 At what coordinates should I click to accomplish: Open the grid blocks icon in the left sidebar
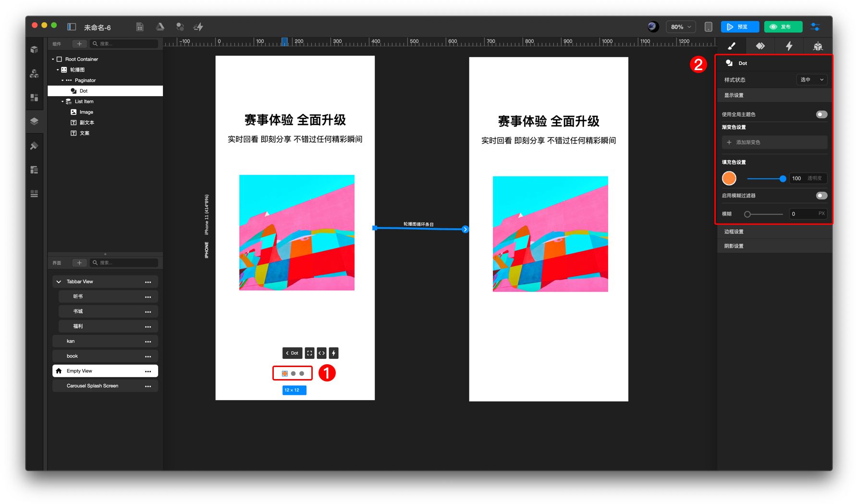[34, 98]
